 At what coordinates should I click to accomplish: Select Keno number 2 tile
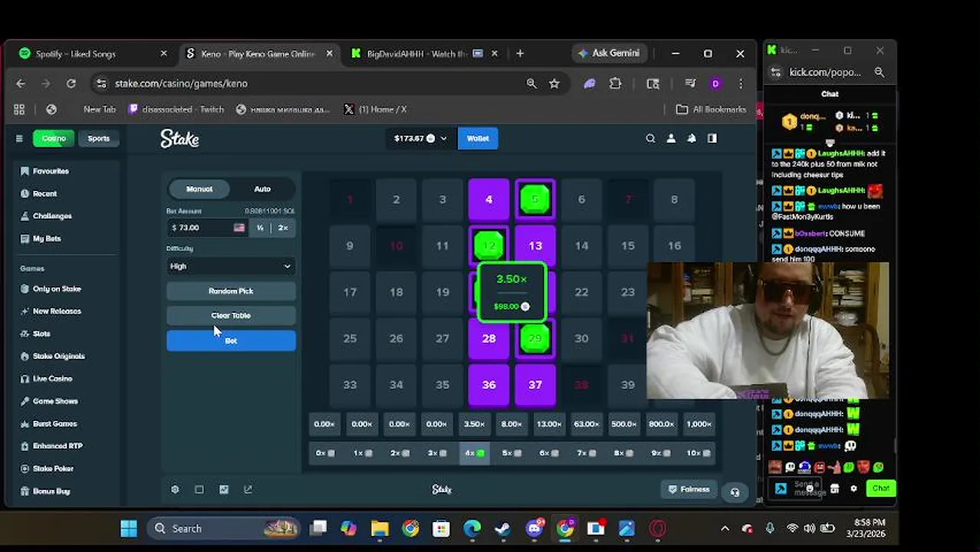coord(396,199)
